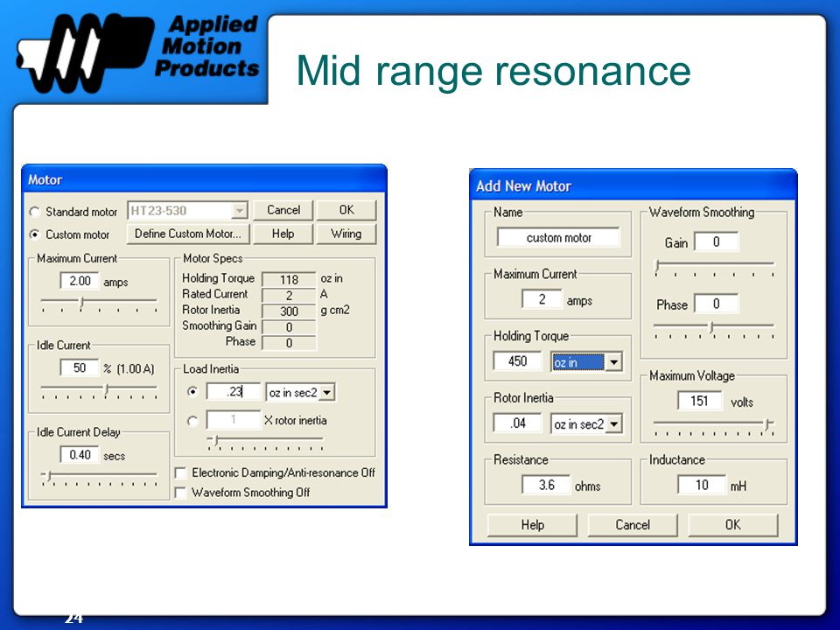
Task: Select the Custom motor radio button
Action: tap(35, 234)
